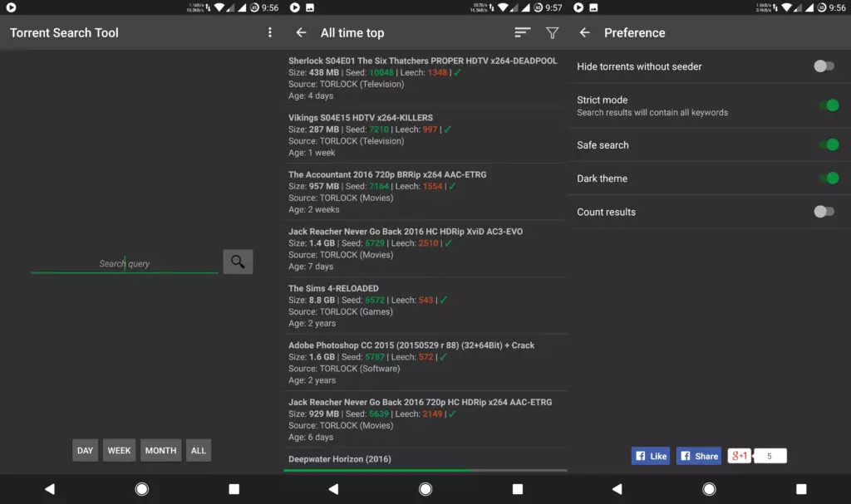Open the filter funnel icon
The height and width of the screenshot is (504, 851).
(x=552, y=32)
